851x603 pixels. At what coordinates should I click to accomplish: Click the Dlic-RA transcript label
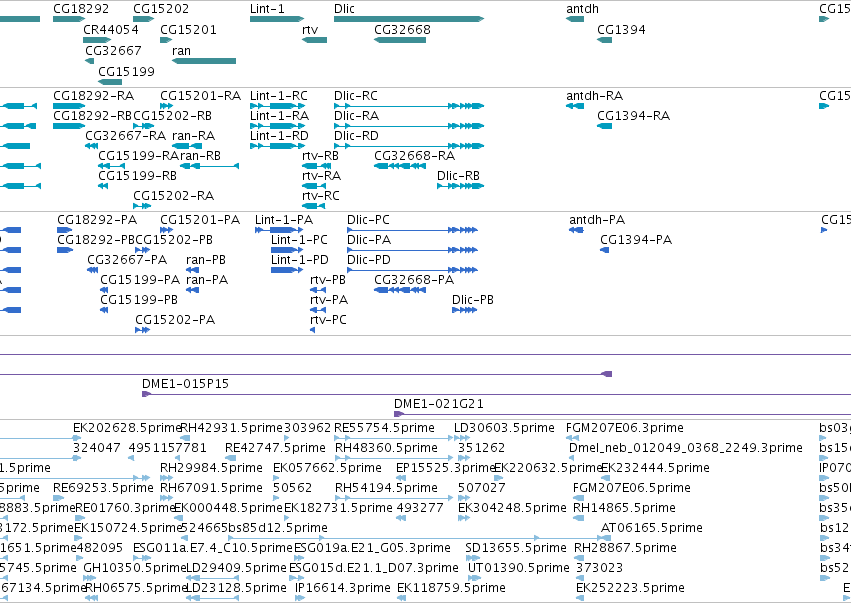click(x=357, y=116)
